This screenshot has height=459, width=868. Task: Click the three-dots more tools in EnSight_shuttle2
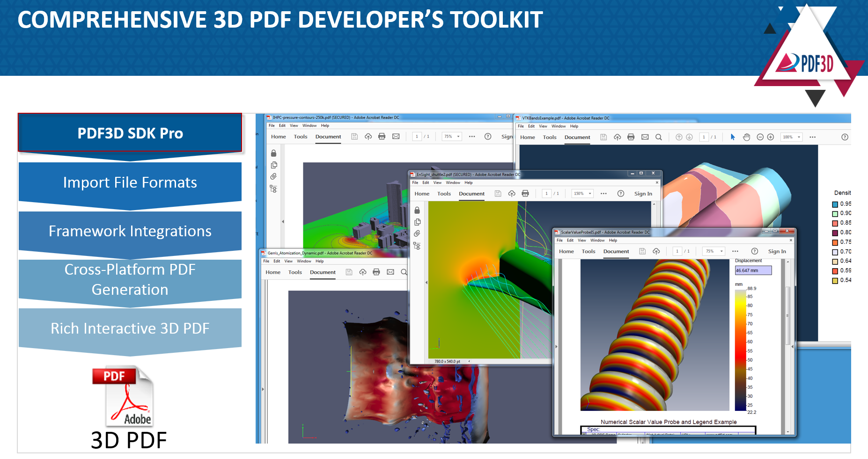pos(604,194)
